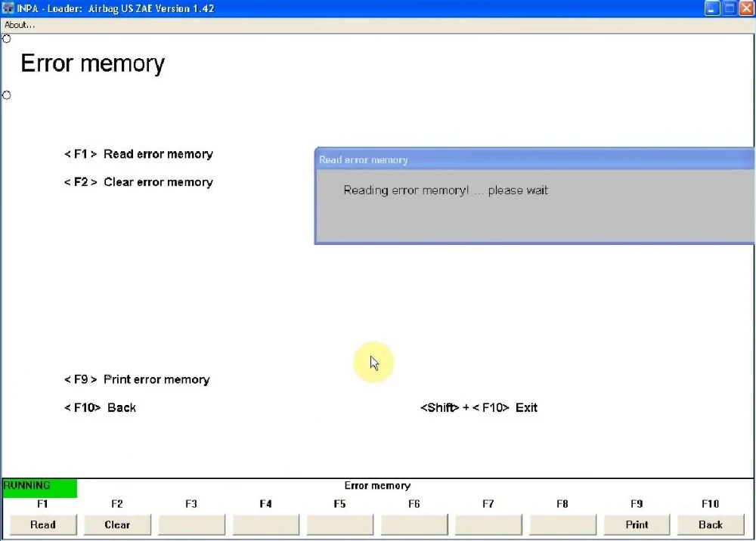Click the INPA app icon in title bar
The height and width of the screenshot is (541, 756).
pos(8,8)
